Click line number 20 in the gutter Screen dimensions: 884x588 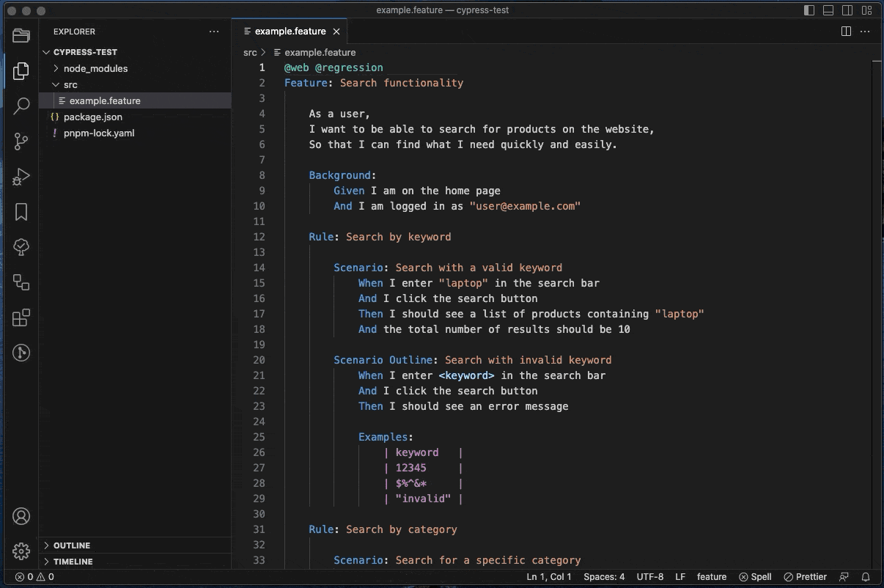coord(258,360)
